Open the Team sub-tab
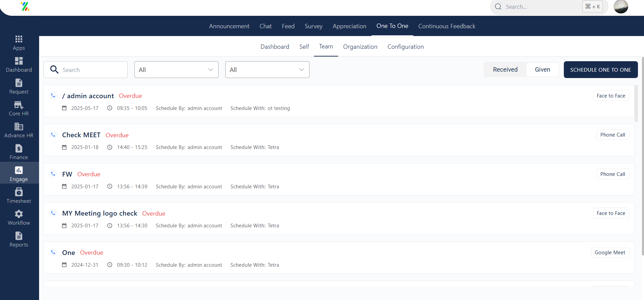644x300 pixels. (326, 46)
